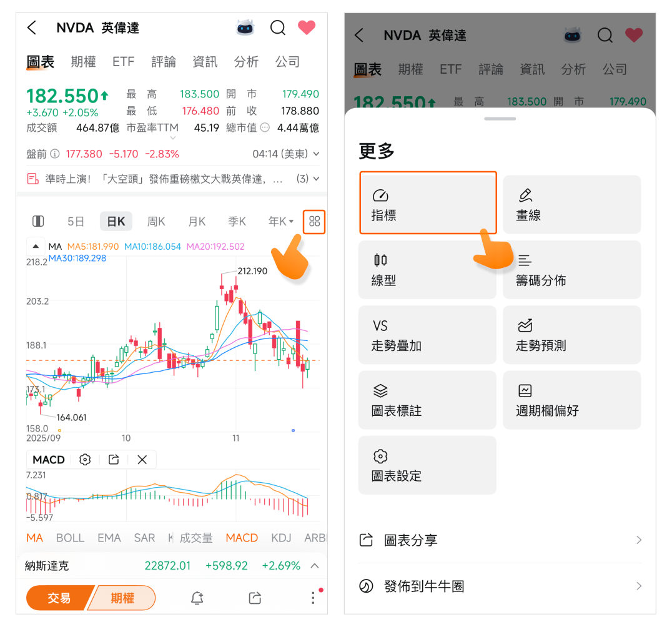Tap the red heart favorite icon
Screen dimensions: 672x627
click(307, 28)
